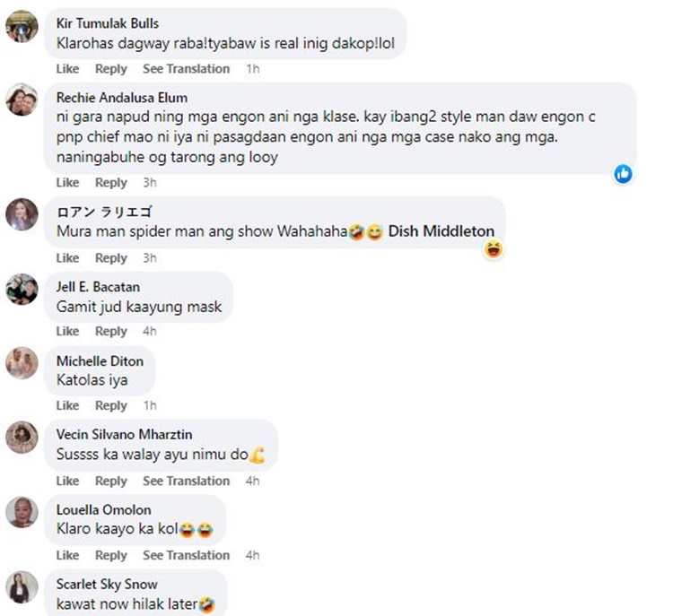See Translation of Louella Omolon's comment
This screenshot has width=673, height=616.
click(x=186, y=555)
